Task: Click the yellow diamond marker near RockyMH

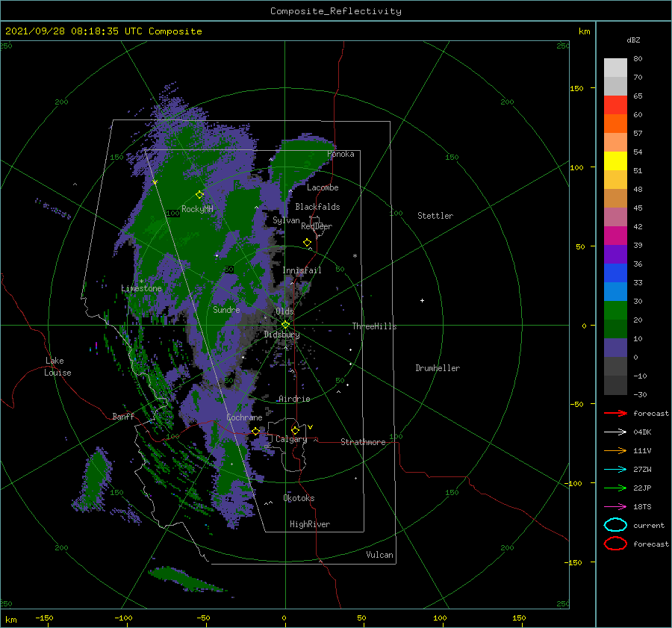Action: point(199,195)
